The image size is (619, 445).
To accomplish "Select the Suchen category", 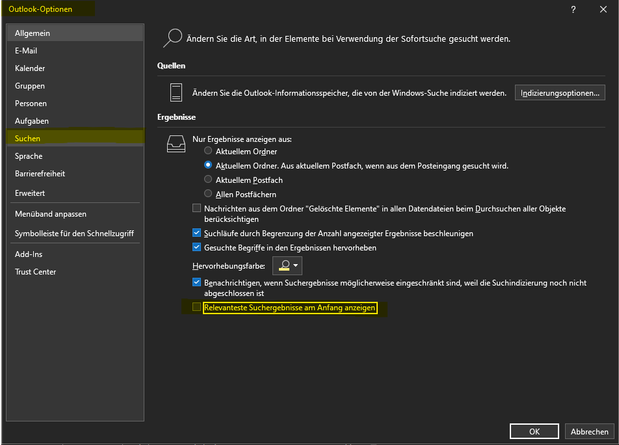I will pyautogui.click(x=75, y=138).
